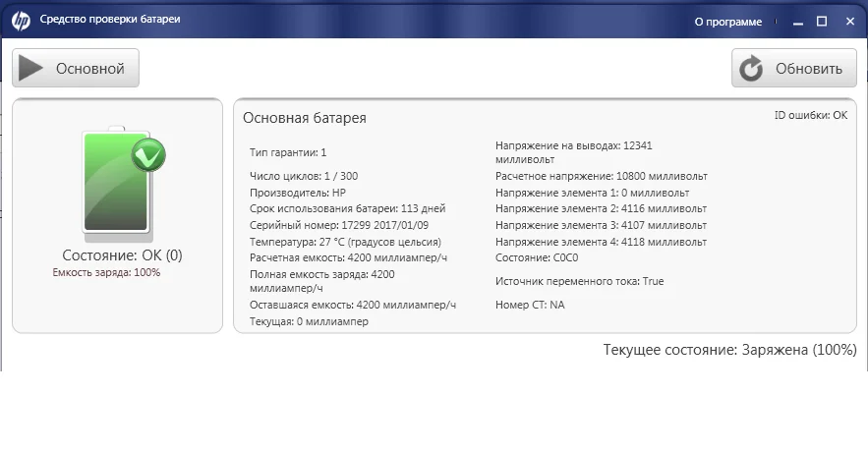Click Полная емкость заряда: 4200 line
This screenshot has height=452, width=868.
pos(321,281)
